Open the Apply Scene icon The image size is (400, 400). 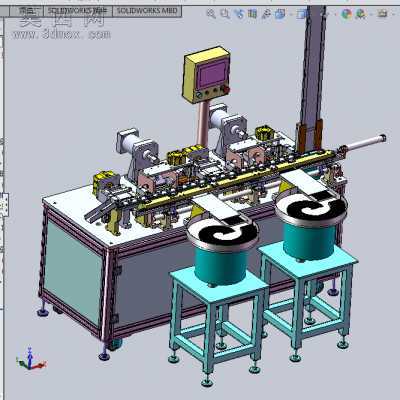(x=361, y=14)
